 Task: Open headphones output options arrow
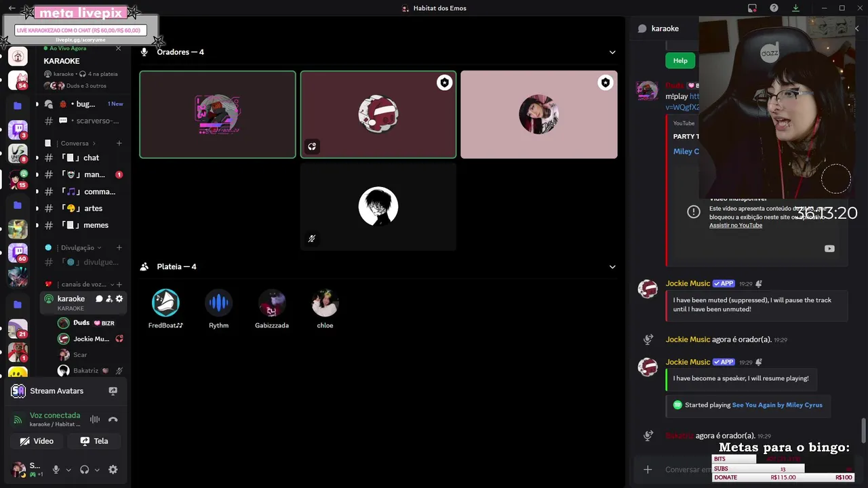(x=97, y=470)
